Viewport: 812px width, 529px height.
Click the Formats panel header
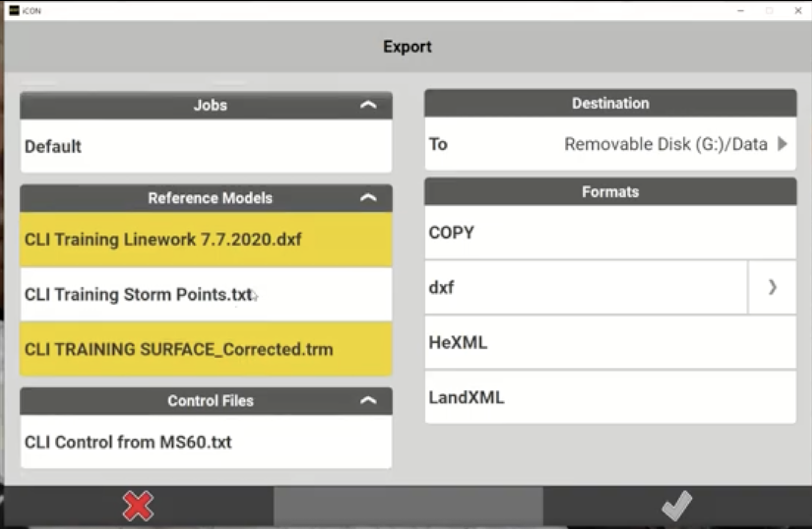click(610, 191)
